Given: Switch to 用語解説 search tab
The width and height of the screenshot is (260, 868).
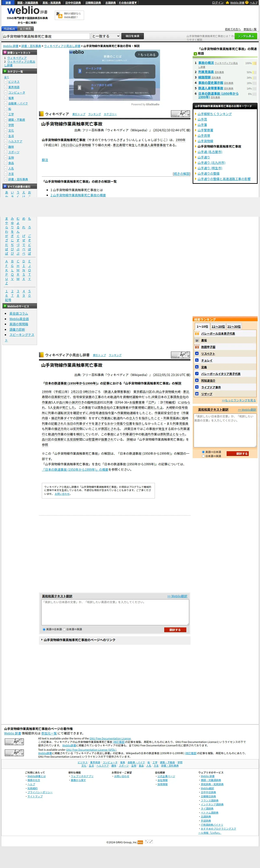Looking at the screenshot, I should 9,29.
